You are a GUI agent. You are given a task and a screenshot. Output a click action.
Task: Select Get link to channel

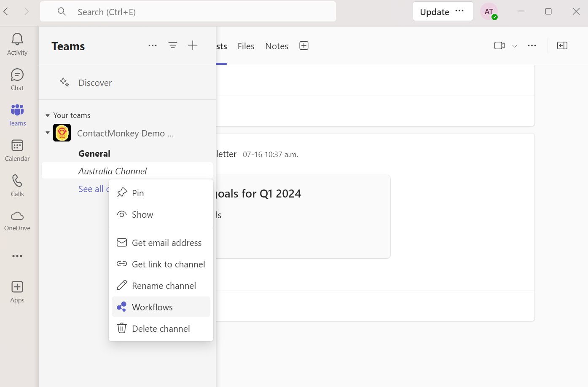[x=161, y=264]
